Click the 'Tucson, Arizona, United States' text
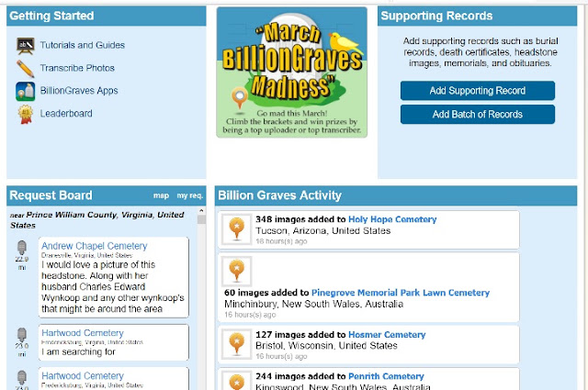The image size is (588, 390). click(x=322, y=230)
